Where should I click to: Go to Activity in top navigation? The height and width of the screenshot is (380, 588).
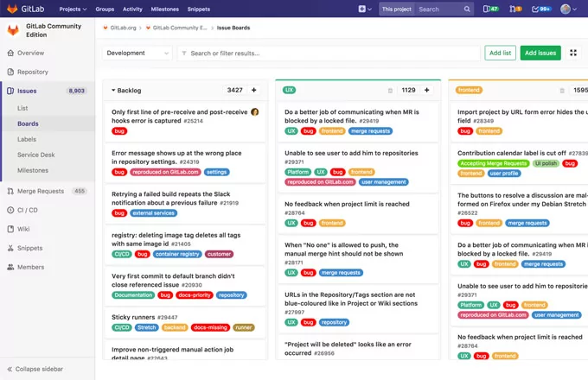pos(132,9)
